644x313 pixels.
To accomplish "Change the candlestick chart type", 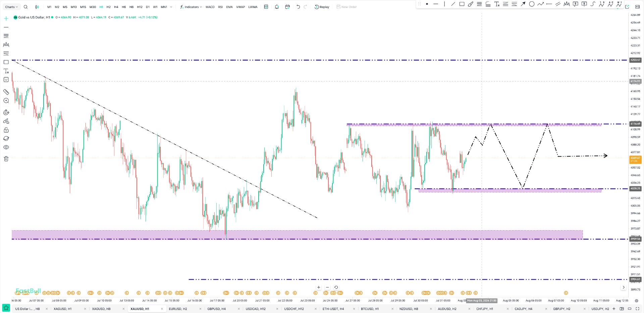I will pos(37,7).
